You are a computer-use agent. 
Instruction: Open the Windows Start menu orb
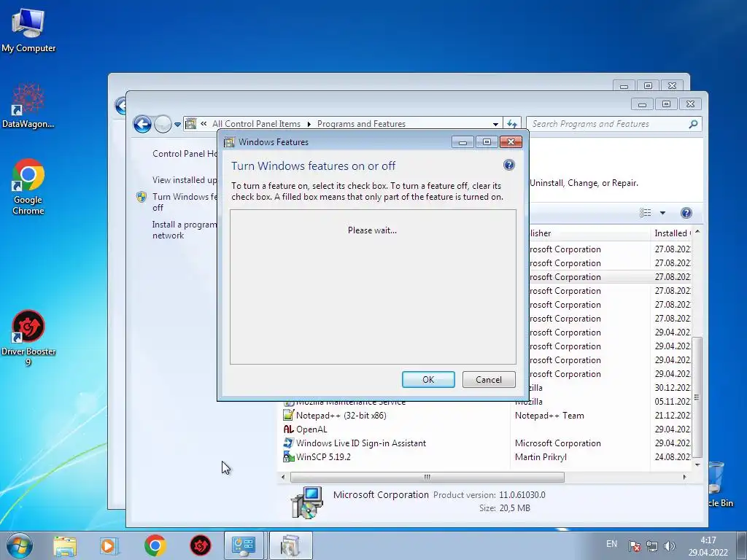coord(20,545)
